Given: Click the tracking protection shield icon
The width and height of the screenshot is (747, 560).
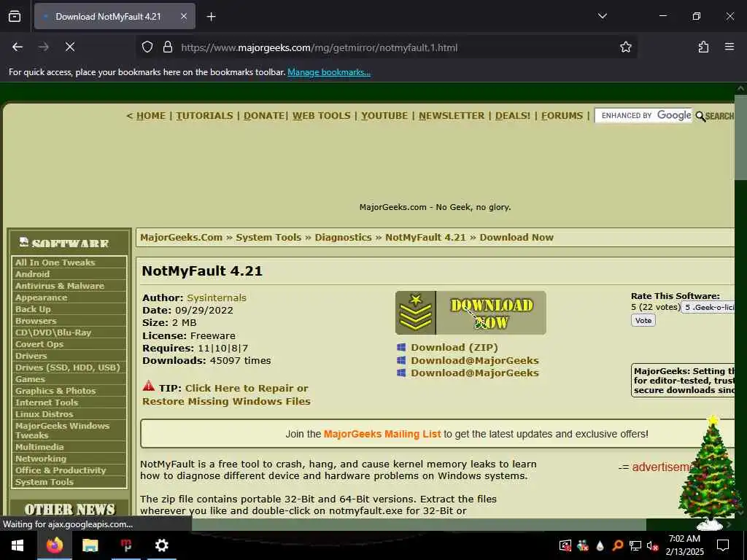Looking at the screenshot, I should tap(147, 47).
